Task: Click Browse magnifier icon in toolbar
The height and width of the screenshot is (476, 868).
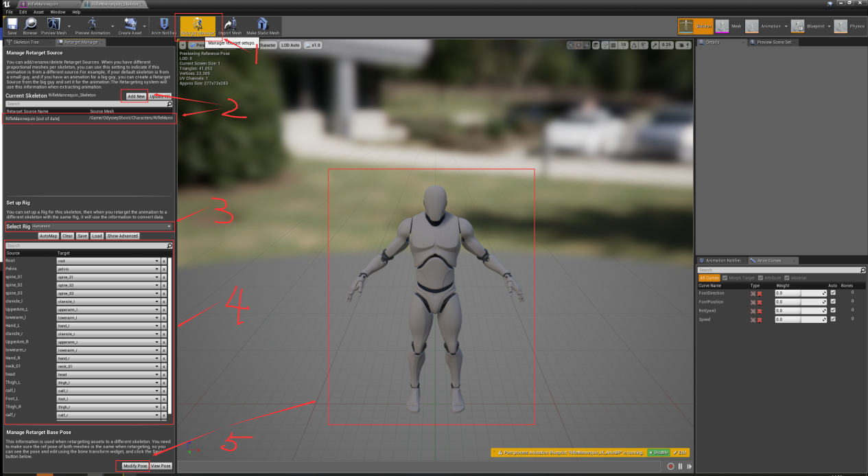Action: [x=30, y=26]
